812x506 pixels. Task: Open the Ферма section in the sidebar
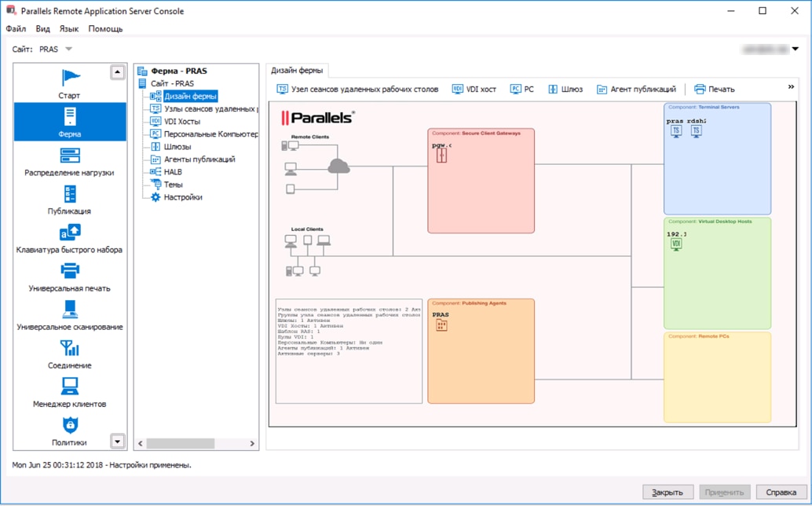(x=69, y=122)
